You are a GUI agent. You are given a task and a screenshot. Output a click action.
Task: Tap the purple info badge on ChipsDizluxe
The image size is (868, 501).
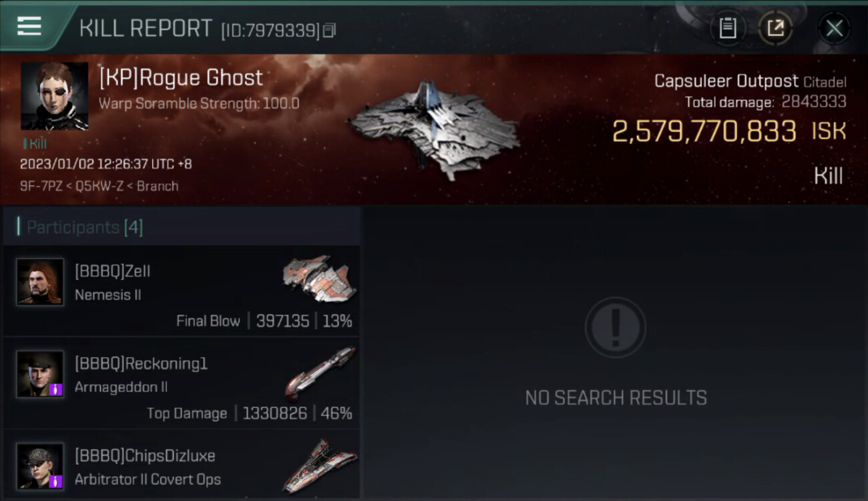[x=57, y=482]
